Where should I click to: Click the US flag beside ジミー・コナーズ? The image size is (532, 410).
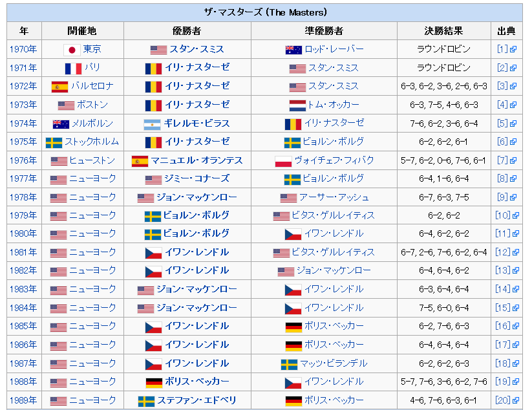154,180
